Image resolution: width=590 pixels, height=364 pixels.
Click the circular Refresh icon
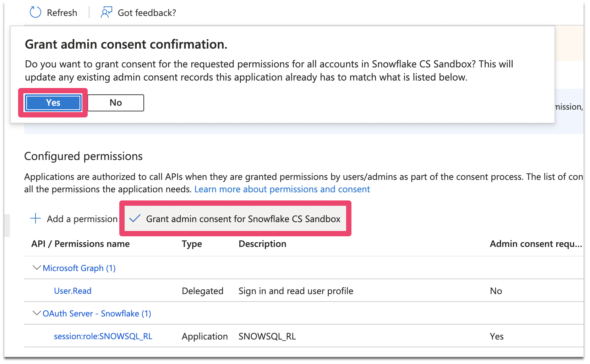(x=35, y=12)
